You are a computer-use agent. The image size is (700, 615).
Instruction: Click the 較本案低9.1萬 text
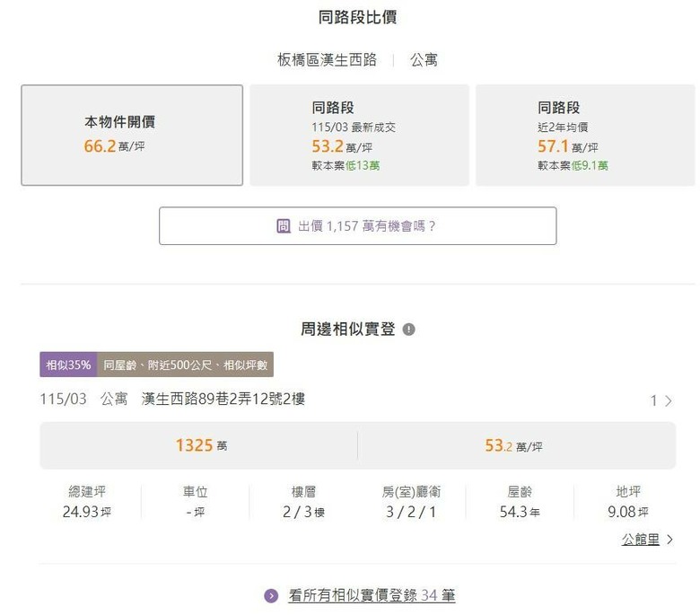[573, 166]
